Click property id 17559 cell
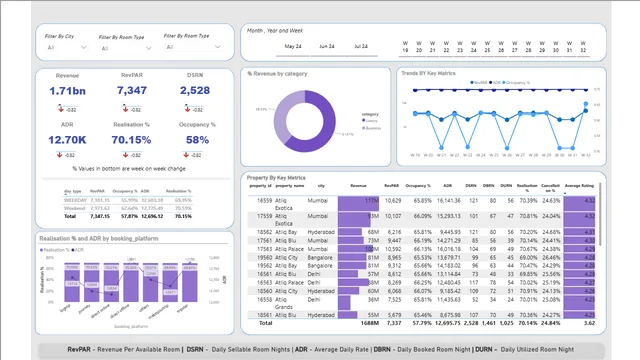Screen dimensions: 640x360 click(264, 216)
